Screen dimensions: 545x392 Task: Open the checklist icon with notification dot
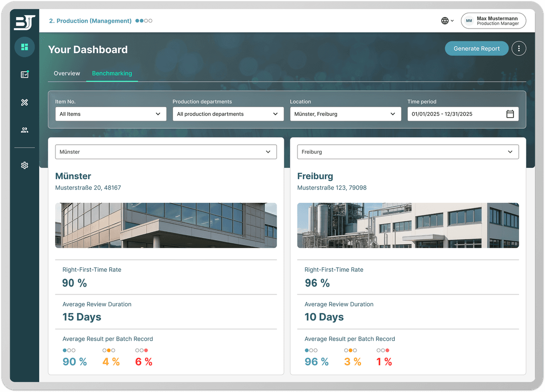coord(25,74)
